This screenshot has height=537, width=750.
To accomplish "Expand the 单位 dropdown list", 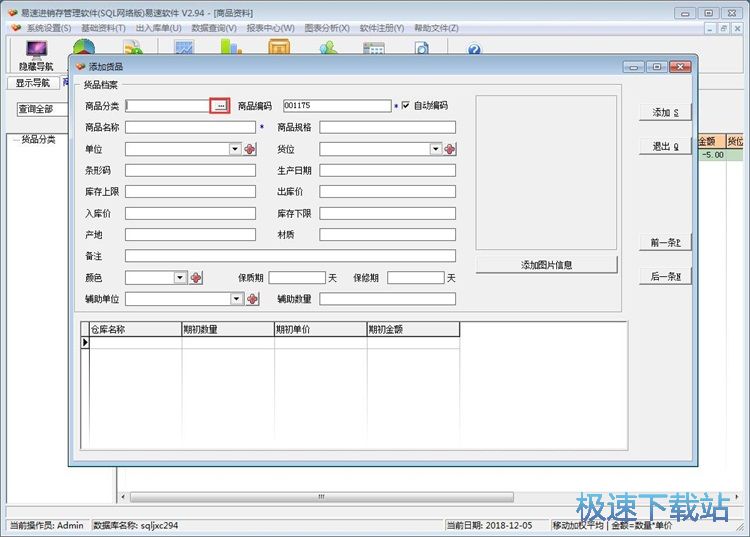I will [x=234, y=149].
